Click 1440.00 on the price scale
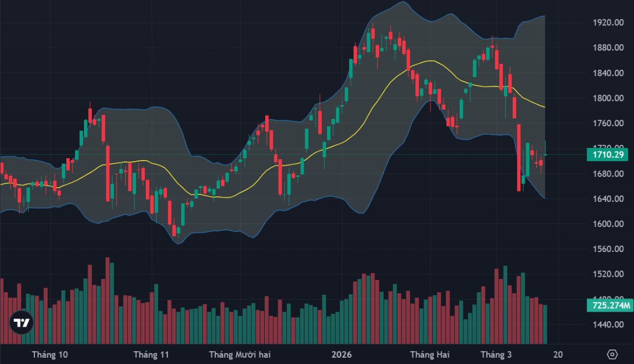Viewport: 634px width, 364px height. pyautogui.click(x=604, y=324)
